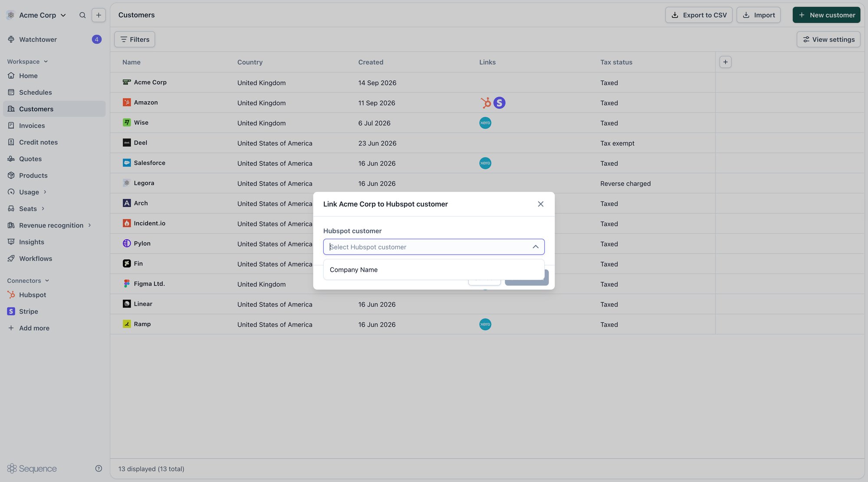Screen dimensions: 868x482
Task: Click Export to CSV
Action: pos(699,15)
